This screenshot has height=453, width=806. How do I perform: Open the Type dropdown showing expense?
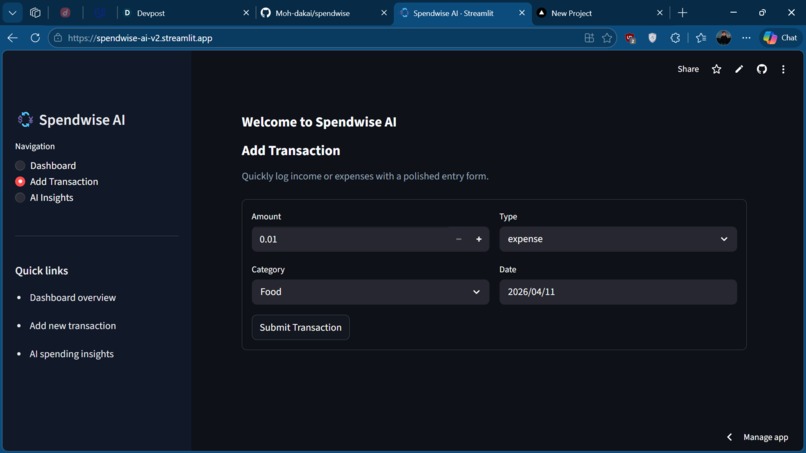618,239
